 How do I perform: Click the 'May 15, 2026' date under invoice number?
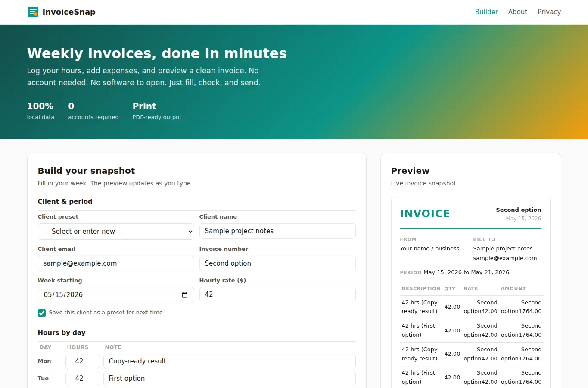click(x=523, y=219)
